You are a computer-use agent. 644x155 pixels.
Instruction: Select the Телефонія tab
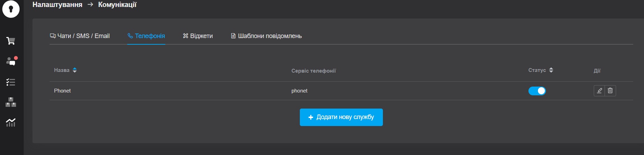[146, 36]
